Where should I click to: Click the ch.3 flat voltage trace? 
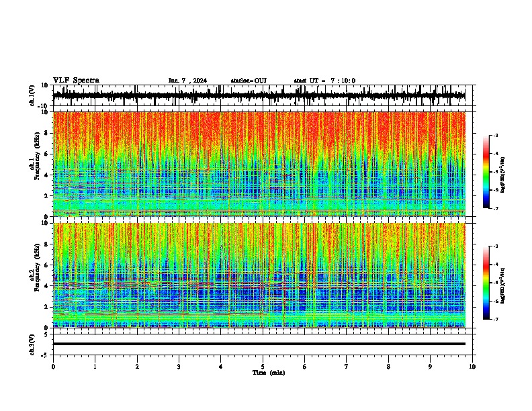(x=259, y=344)
